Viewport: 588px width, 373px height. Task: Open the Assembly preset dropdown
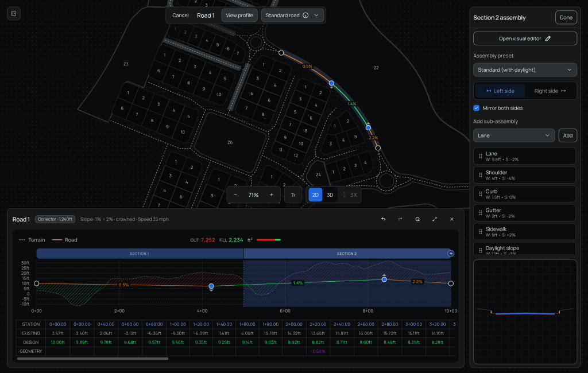pos(525,70)
